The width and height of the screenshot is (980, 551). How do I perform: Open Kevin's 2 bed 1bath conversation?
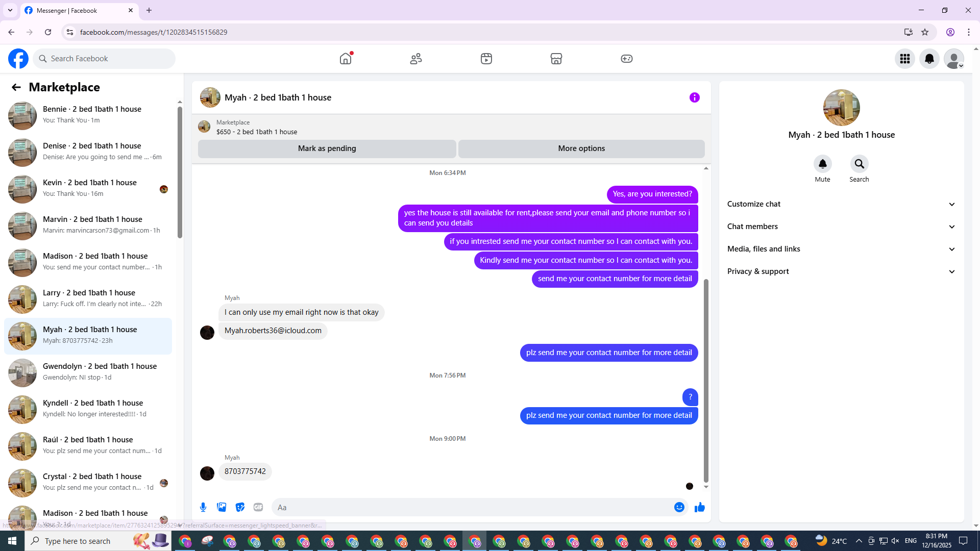coord(88,189)
